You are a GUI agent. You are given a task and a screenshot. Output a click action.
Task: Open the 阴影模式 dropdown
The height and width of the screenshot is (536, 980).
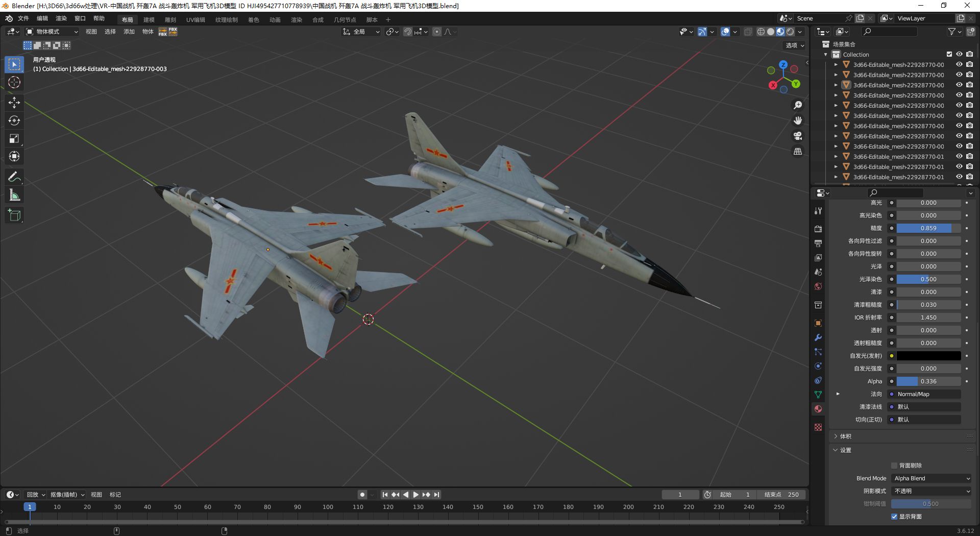tap(932, 491)
